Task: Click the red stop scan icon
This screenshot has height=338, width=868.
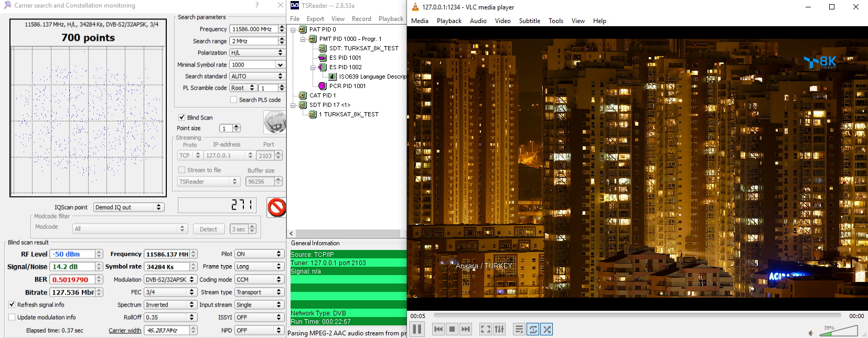Action: pyautogui.click(x=276, y=207)
